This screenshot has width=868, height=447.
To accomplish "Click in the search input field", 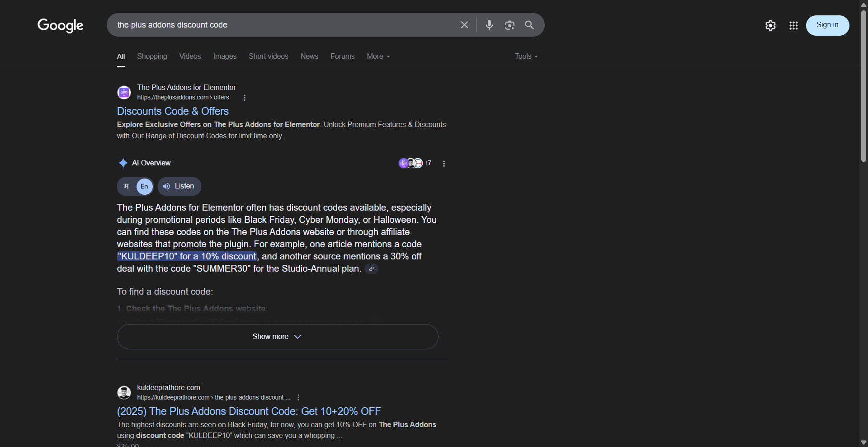I will [x=285, y=25].
